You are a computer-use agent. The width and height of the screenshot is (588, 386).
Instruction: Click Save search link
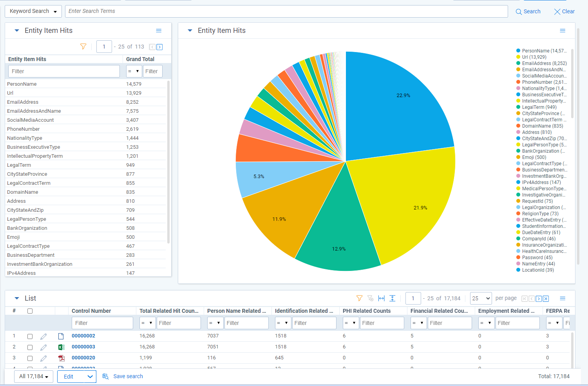coord(123,377)
